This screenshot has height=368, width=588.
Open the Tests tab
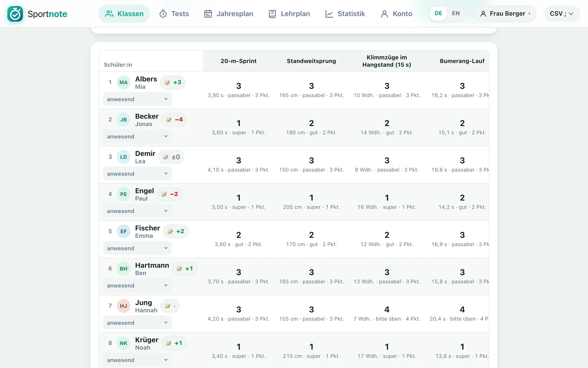[174, 14]
